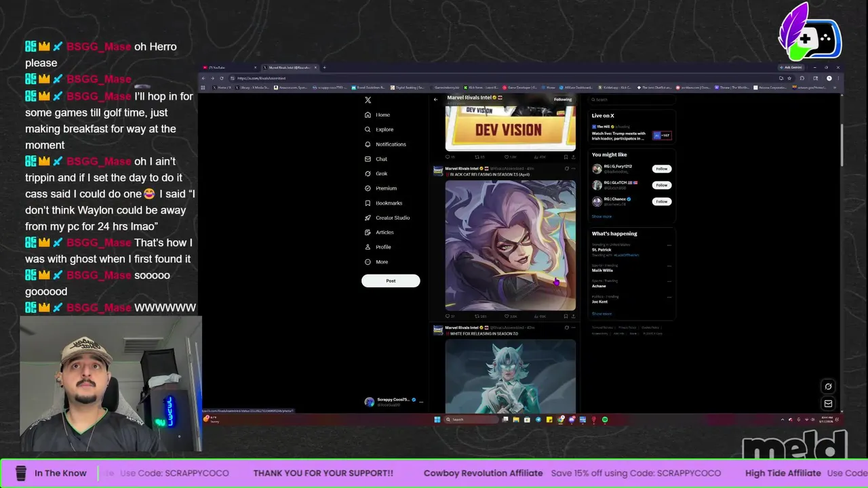Follow RG | GLxTCH
The width and height of the screenshot is (868, 488).
[661, 185]
